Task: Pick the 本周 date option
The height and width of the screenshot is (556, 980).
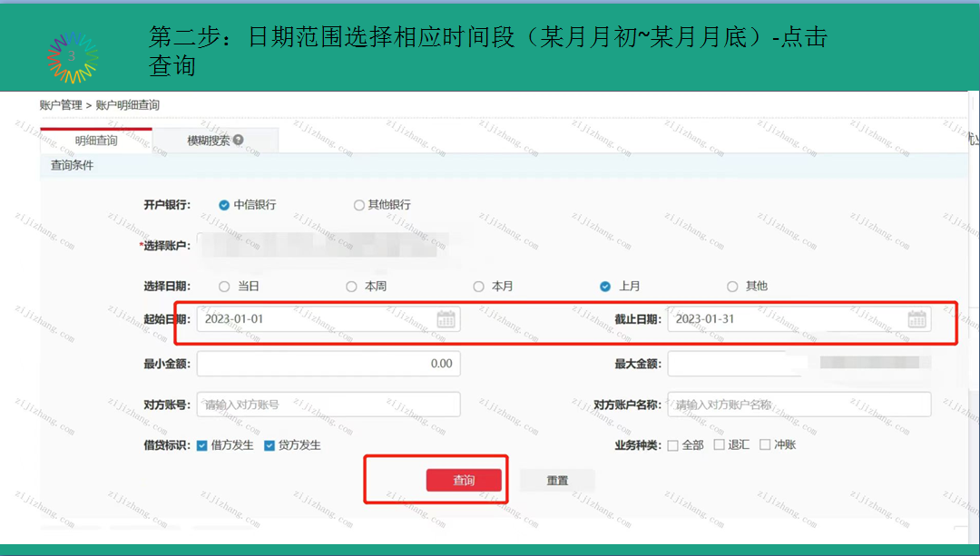Action: [x=351, y=286]
